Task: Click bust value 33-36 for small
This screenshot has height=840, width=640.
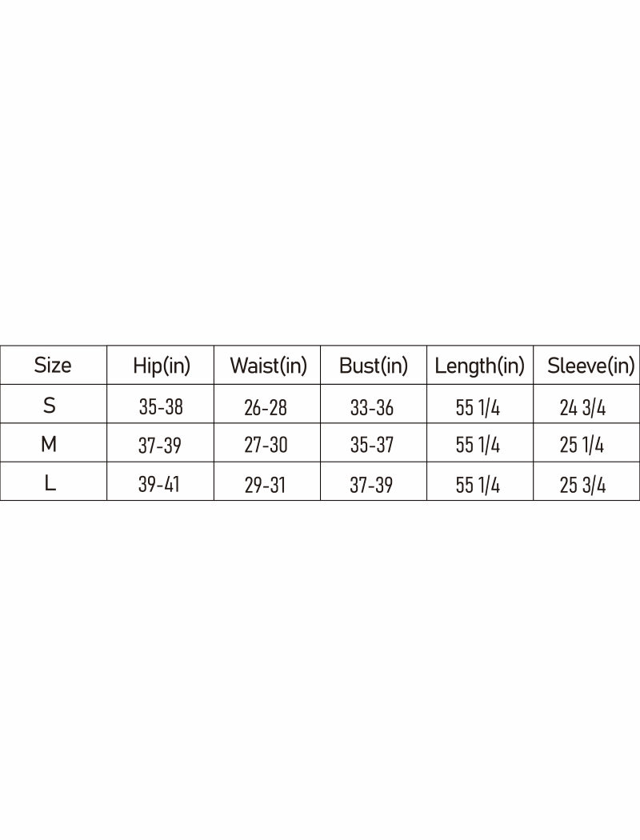Action: coord(372,408)
